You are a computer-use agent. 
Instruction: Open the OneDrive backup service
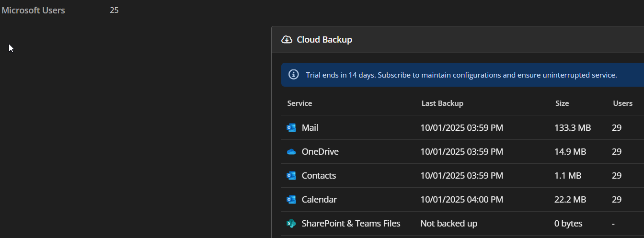click(x=320, y=152)
